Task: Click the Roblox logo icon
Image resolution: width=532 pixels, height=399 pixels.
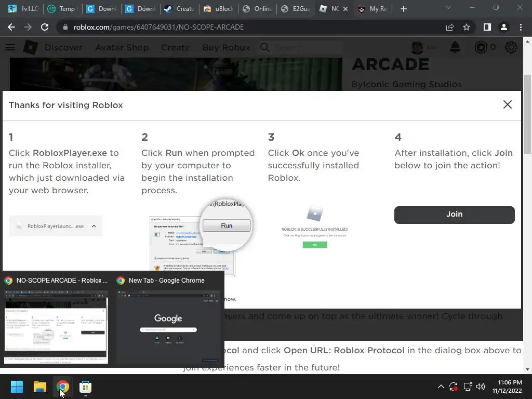Action: pyautogui.click(x=30, y=47)
